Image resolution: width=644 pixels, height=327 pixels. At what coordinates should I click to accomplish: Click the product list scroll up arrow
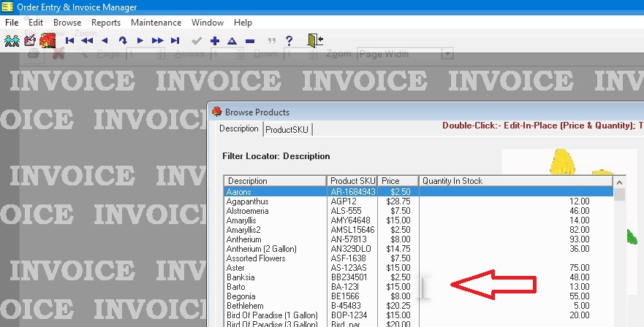pyautogui.click(x=619, y=182)
